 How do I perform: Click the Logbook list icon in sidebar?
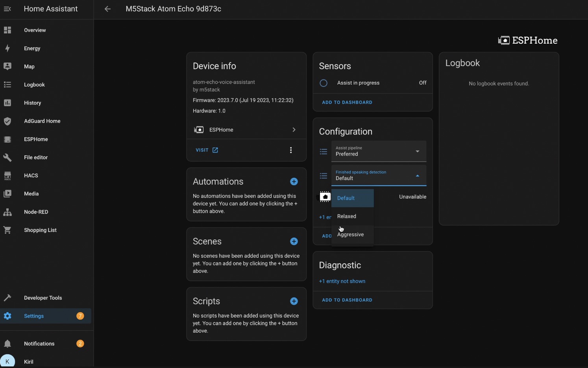pyautogui.click(x=7, y=85)
